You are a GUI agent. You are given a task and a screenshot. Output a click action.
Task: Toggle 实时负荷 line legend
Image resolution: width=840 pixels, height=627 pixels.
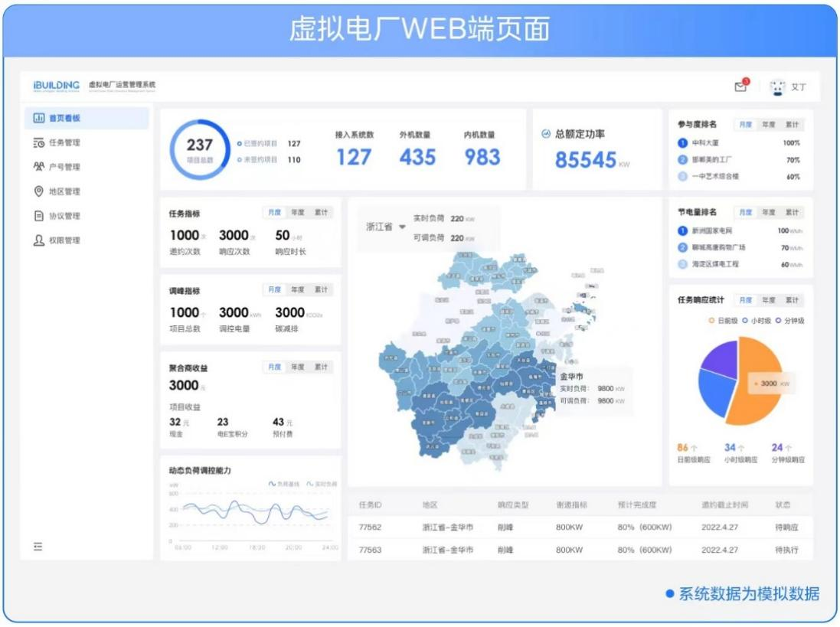click(322, 484)
